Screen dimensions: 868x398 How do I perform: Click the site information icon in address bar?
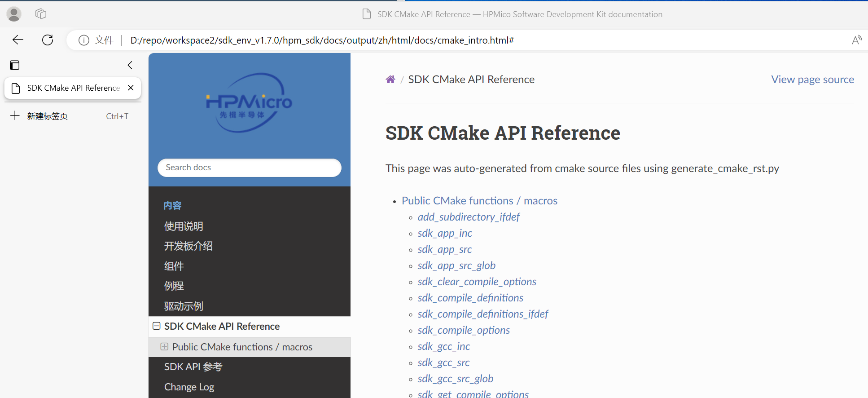(x=84, y=40)
